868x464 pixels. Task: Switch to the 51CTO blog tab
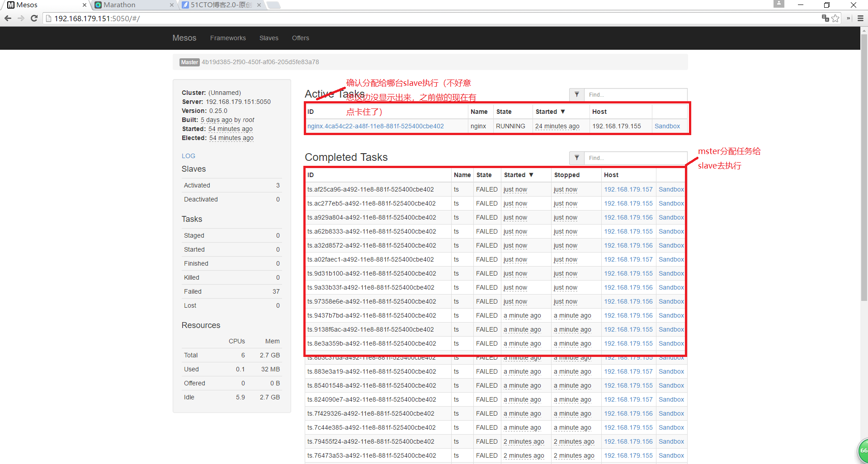tap(221, 5)
